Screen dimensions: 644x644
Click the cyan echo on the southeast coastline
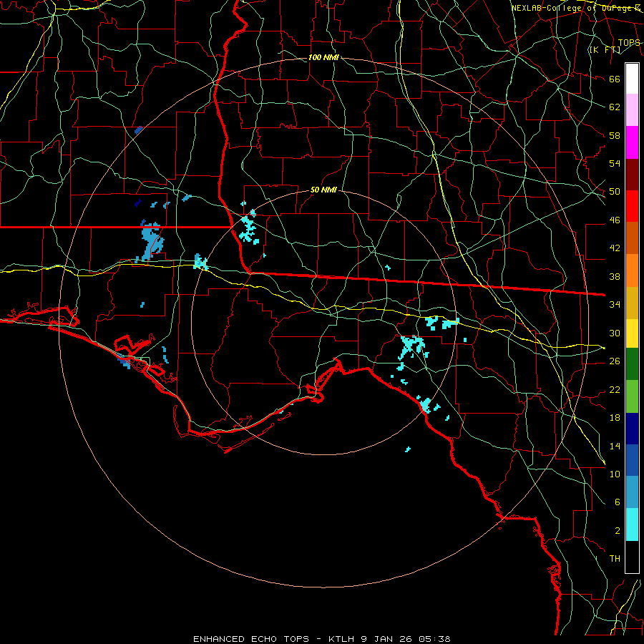[426, 405]
